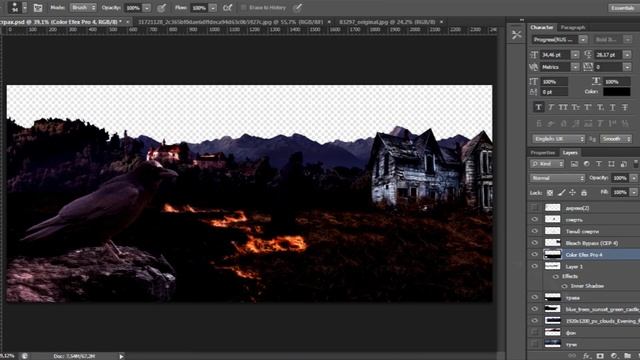640x360 pixels.
Task: Open the brush preset picker arrow
Action: click(x=24, y=7)
